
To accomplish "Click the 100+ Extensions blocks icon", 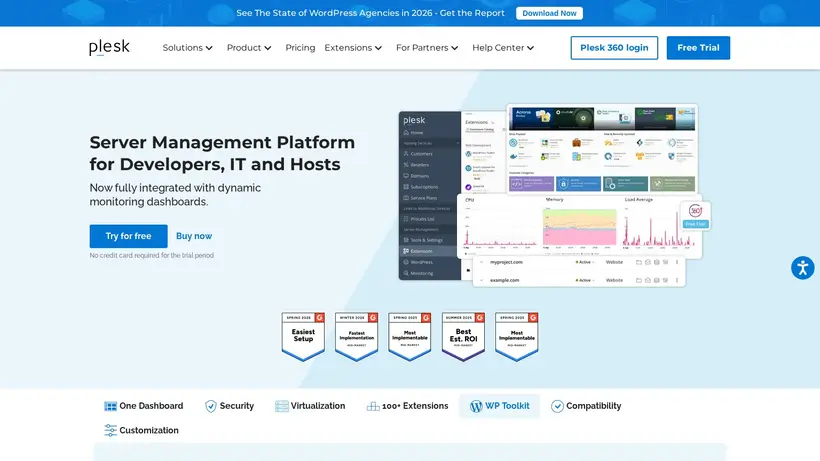I will [x=373, y=406].
